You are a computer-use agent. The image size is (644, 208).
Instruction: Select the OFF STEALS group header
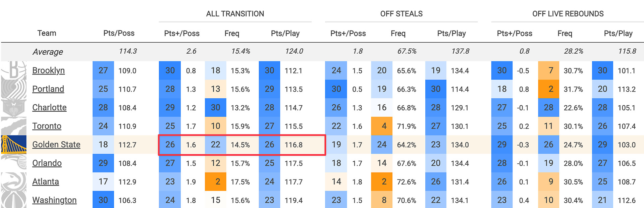(401, 14)
